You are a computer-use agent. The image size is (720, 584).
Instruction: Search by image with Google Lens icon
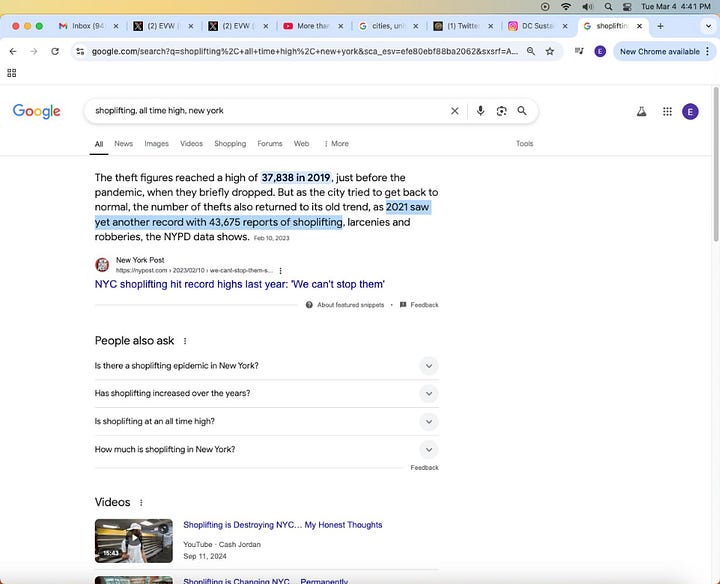(x=501, y=111)
